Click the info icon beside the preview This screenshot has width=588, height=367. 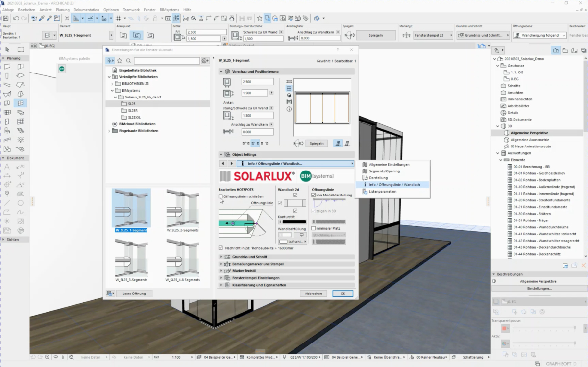(289, 109)
